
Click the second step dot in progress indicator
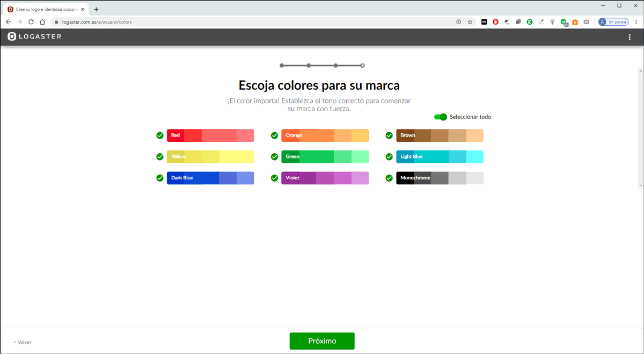(x=309, y=66)
